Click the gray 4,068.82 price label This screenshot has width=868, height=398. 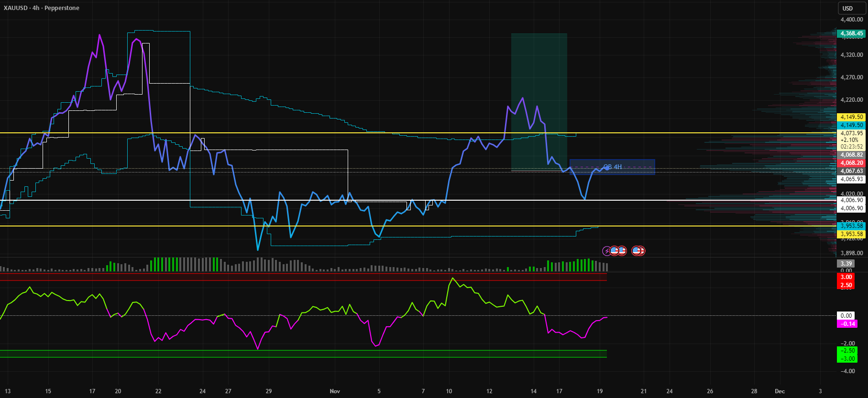point(852,155)
